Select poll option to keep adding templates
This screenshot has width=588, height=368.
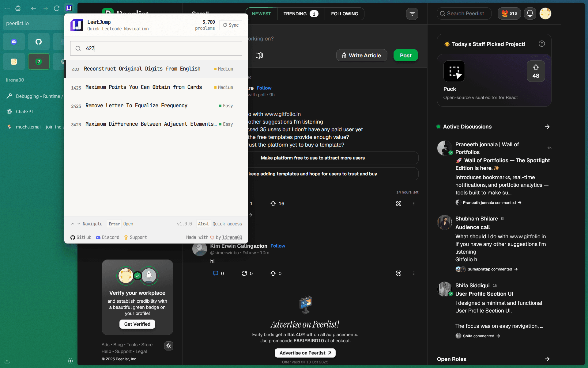(313, 174)
